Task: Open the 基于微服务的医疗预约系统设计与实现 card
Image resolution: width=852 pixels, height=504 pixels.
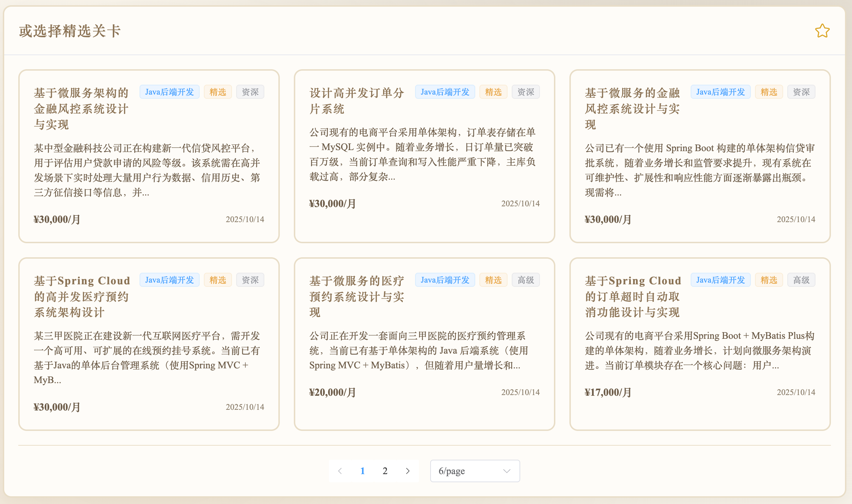Action: pyautogui.click(x=356, y=297)
